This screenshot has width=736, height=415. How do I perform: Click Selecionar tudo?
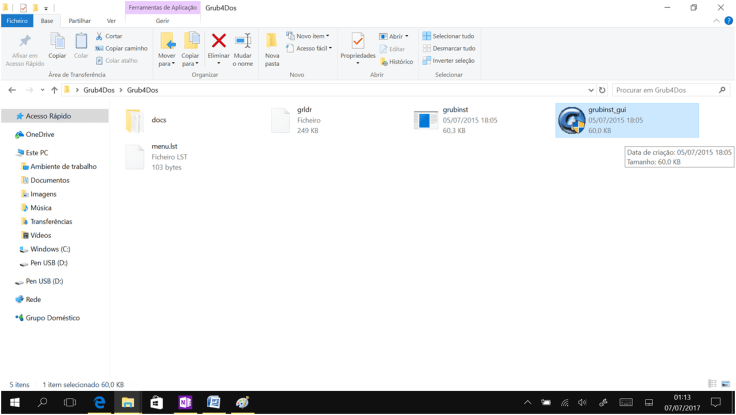(448, 36)
